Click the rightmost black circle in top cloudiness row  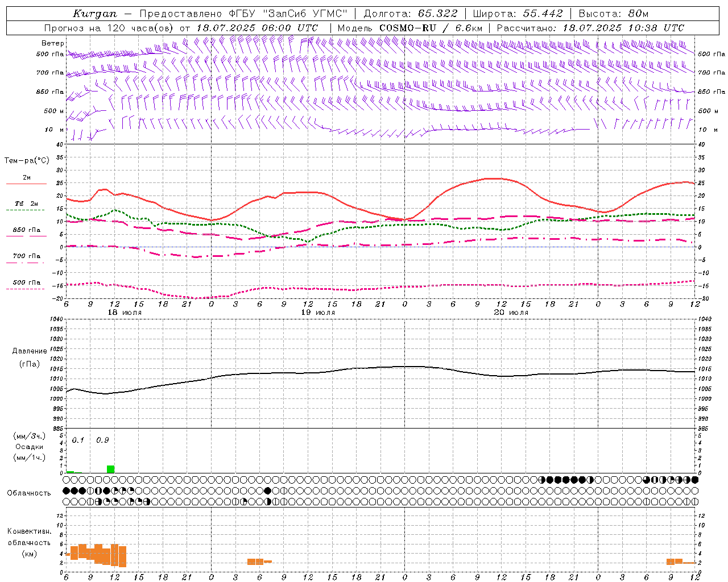(x=694, y=480)
